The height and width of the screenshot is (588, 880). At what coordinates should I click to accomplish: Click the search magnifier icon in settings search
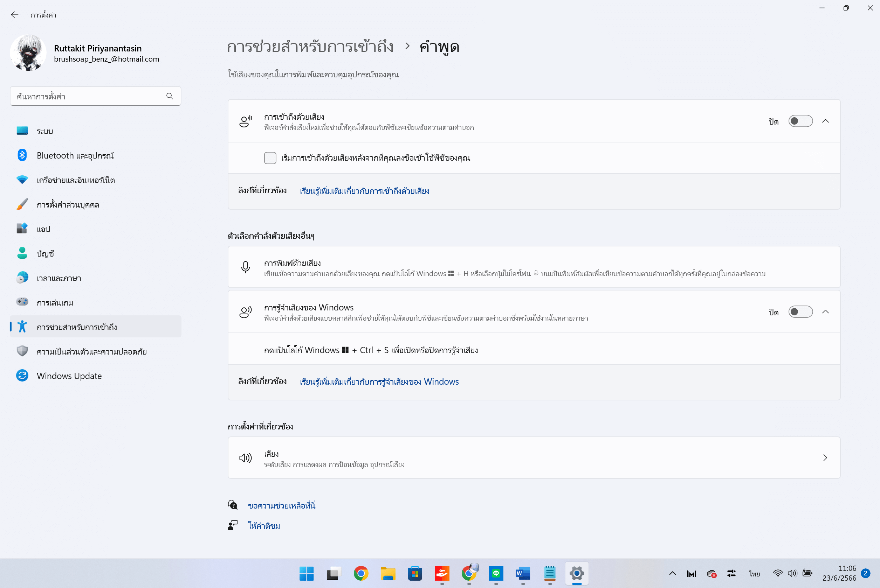click(170, 96)
